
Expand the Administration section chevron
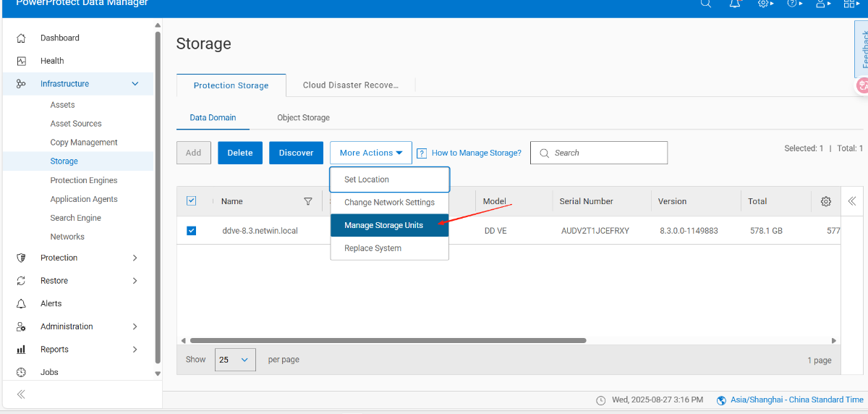[x=135, y=326]
